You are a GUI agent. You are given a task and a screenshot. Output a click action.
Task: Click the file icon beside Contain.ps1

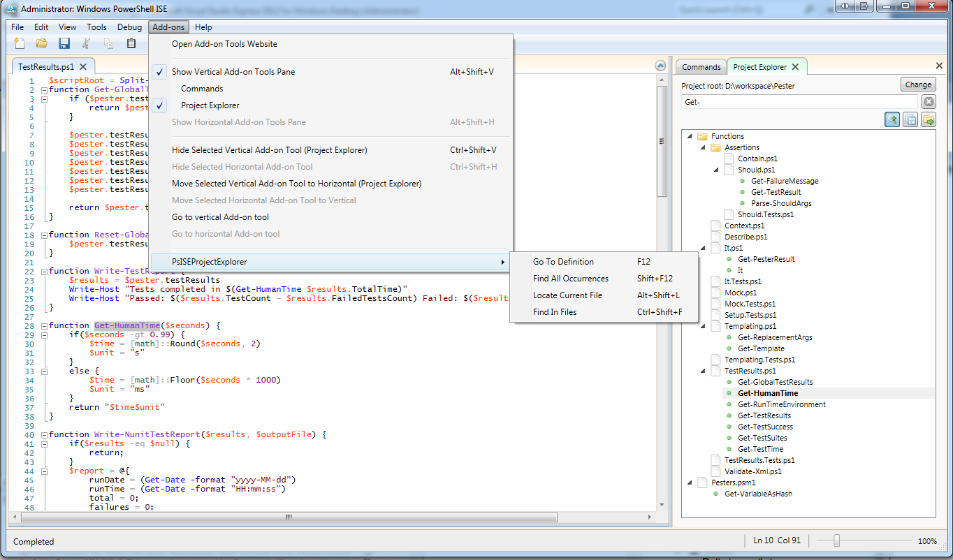click(729, 159)
